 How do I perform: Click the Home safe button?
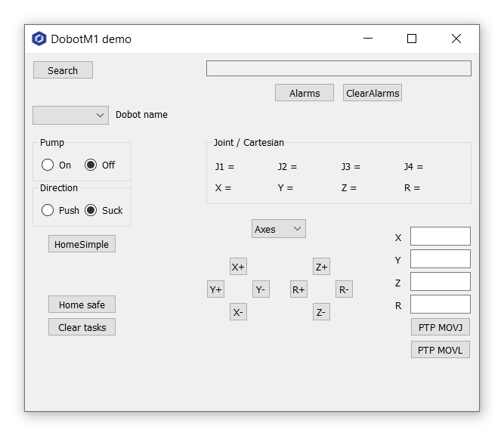pyautogui.click(x=82, y=305)
